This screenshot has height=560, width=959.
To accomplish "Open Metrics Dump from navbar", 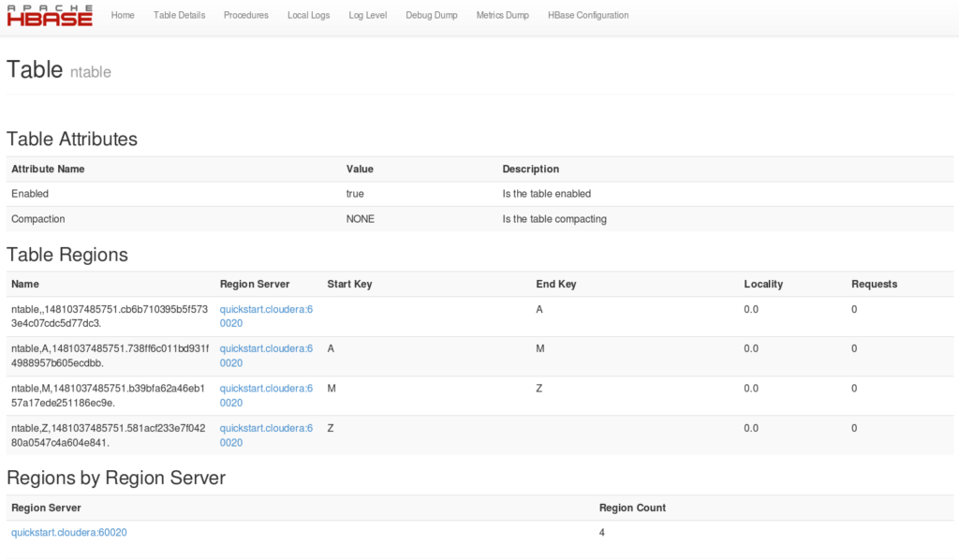I will point(502,15).
